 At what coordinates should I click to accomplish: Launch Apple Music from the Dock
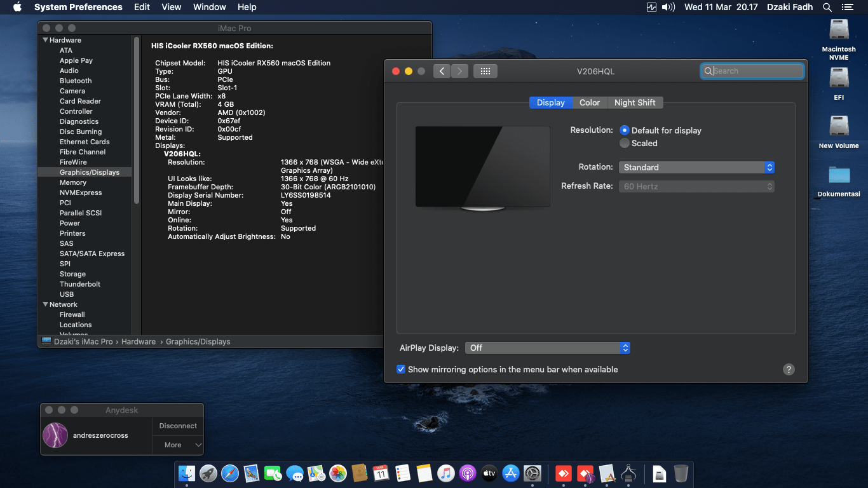[445, 473]
